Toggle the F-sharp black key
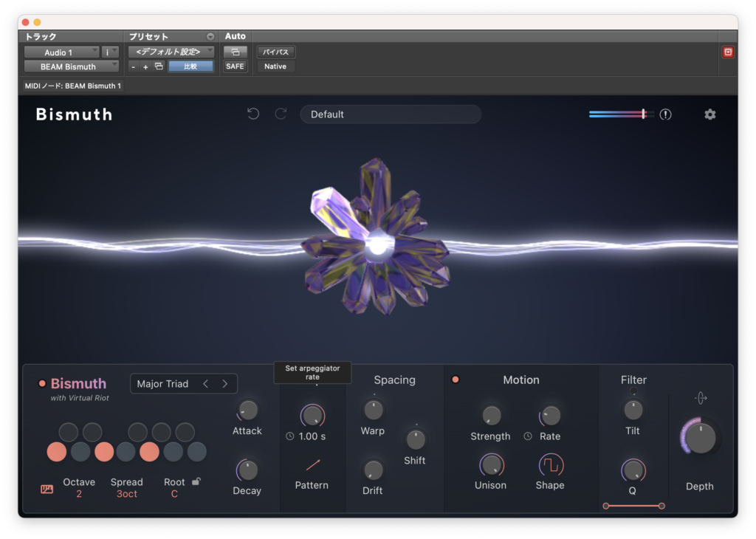This screenshot has width=756, height=539. tap(138, 432)
